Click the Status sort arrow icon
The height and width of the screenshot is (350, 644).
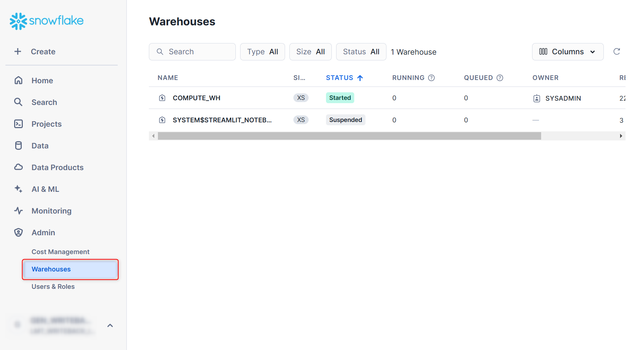point(360,78)
